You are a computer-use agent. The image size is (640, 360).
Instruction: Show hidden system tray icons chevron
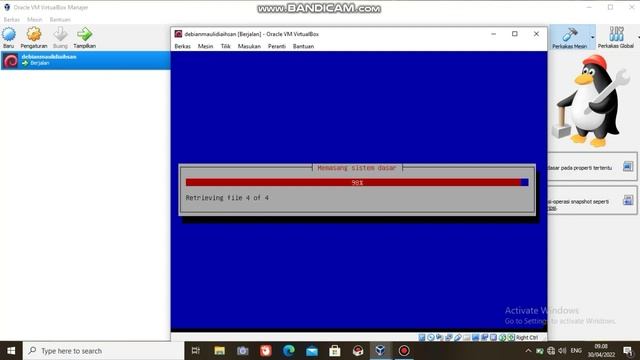click(x=528, y=351)
